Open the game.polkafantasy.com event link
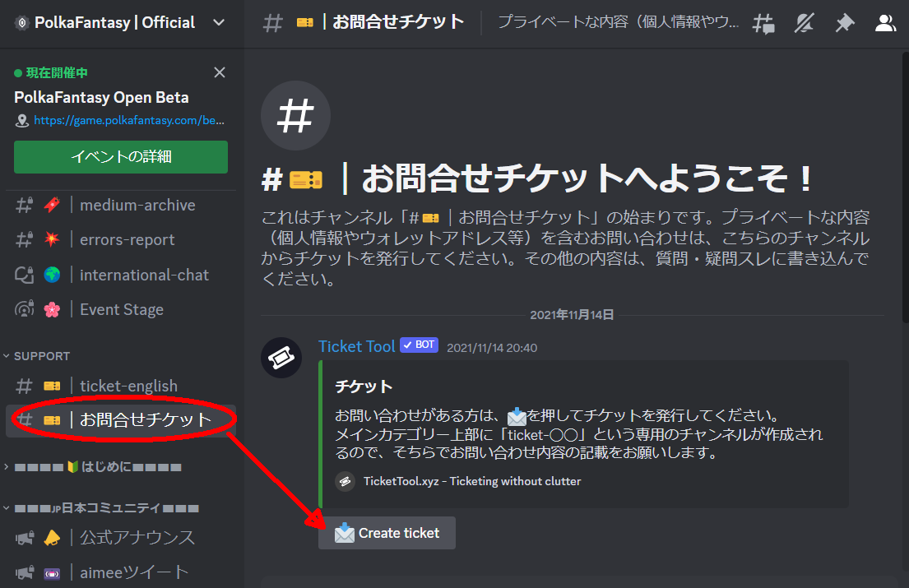Image resolution: width=909 pixels, height=588 pixels. tap(128, 121)
